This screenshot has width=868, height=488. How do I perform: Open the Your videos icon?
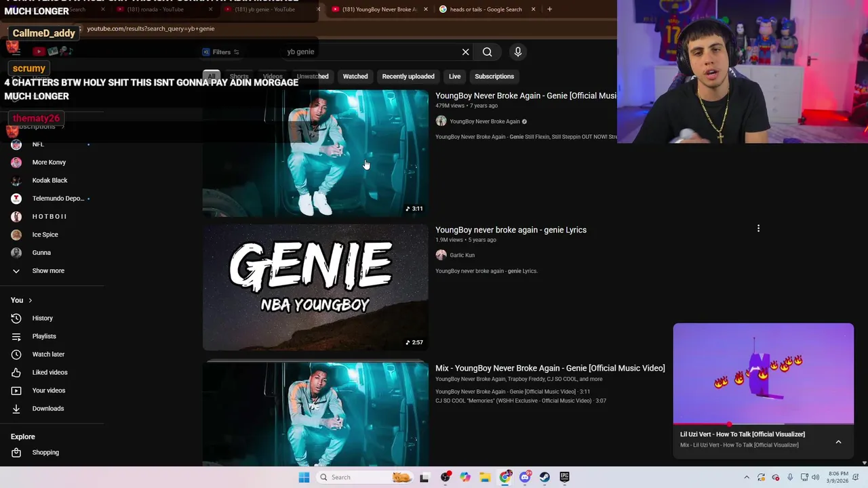pos(16,390)
